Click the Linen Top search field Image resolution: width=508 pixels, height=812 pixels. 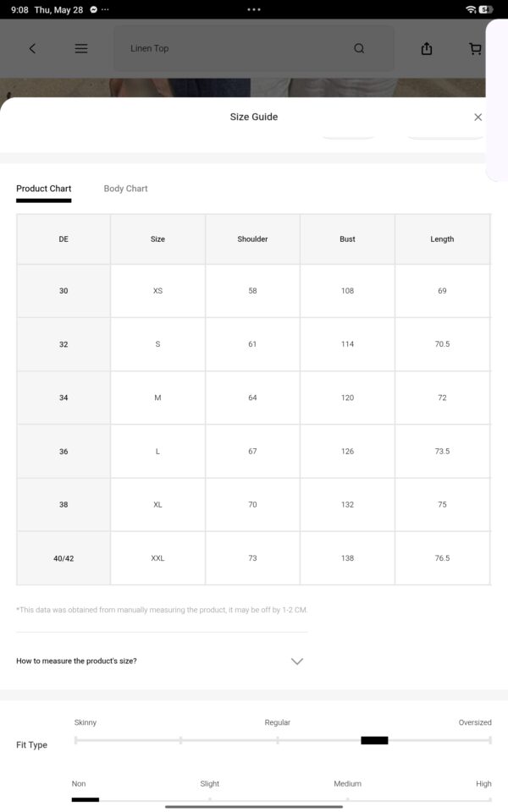tap(254, 49)
